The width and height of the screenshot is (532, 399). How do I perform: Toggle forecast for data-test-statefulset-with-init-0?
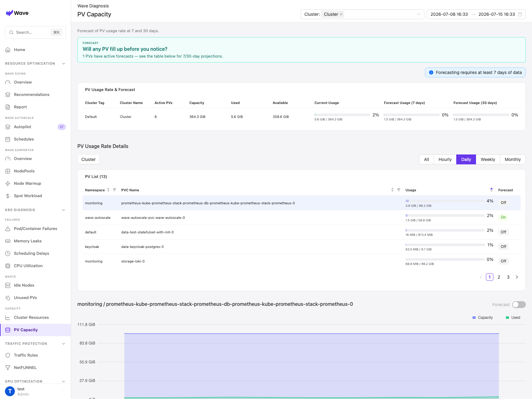[504, 232]
